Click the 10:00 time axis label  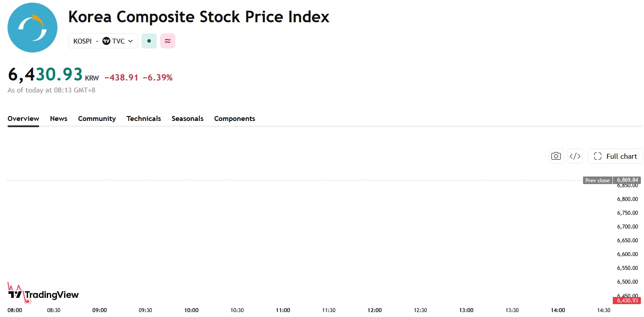(x=191, y=310)
